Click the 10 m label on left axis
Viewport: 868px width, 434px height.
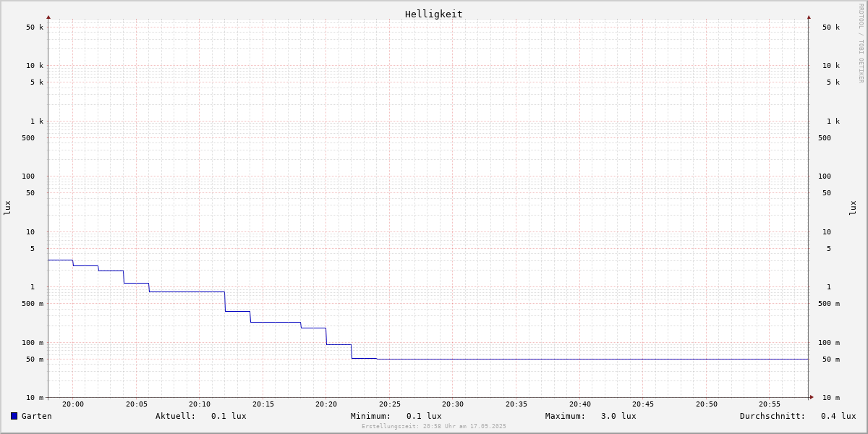click(x=35, y=398)
